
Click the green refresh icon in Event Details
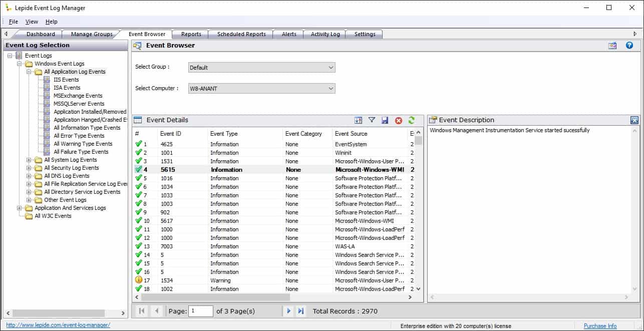coord(412,120)
